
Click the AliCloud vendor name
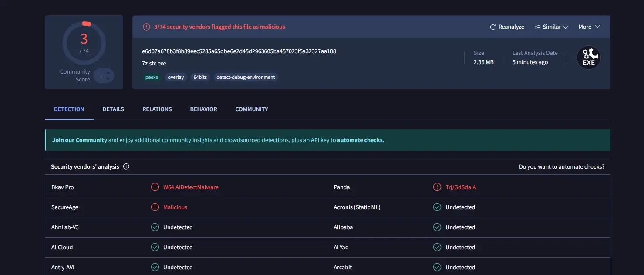pyautogui.click(x=62, y=248)
